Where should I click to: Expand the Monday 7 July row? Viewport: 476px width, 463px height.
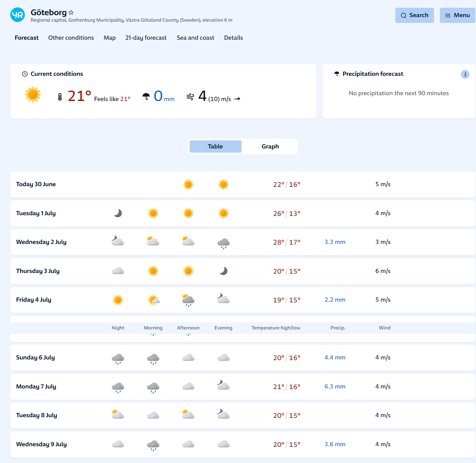click(243, 387)
